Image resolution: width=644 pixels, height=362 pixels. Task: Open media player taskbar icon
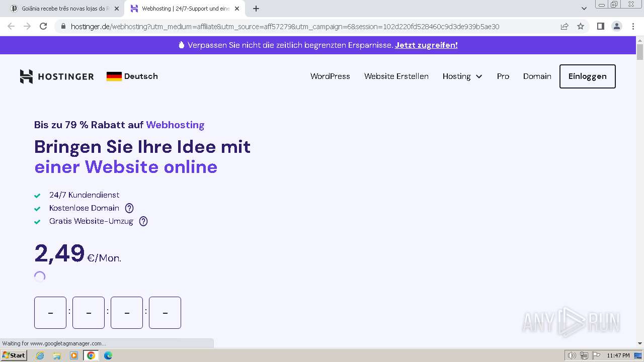(74, 355)
